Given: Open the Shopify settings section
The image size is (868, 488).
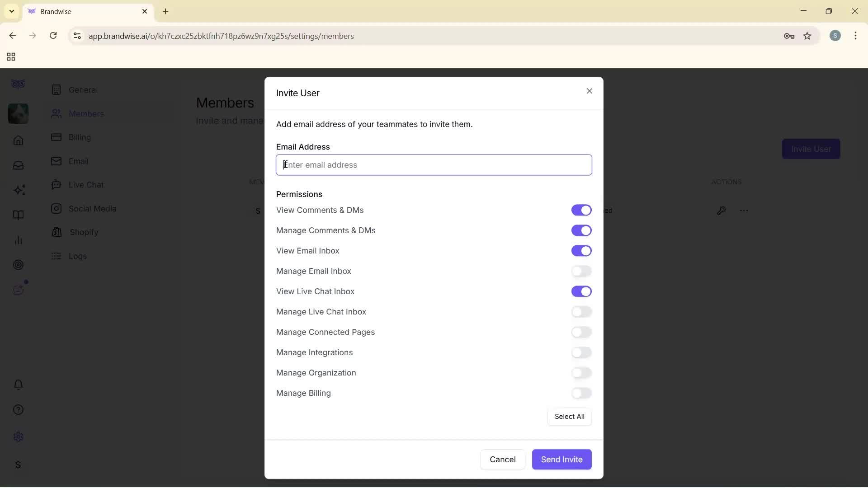Looking at the screenshot, I should coord(83,232).
